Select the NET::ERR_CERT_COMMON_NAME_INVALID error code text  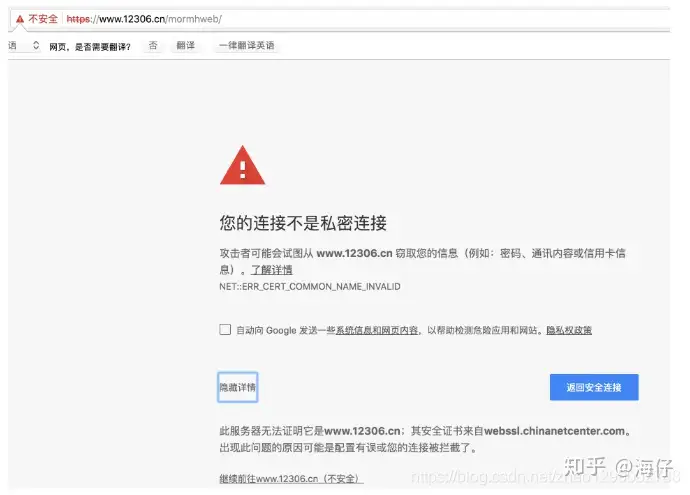310,286
